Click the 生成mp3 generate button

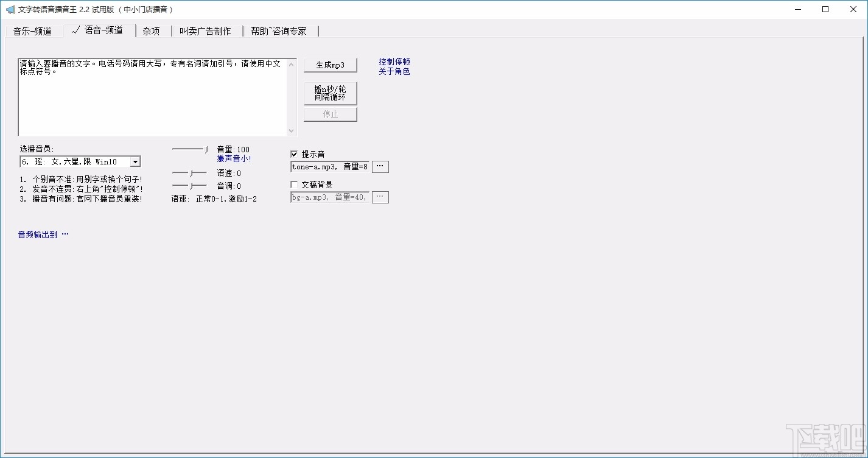[330, 65]
